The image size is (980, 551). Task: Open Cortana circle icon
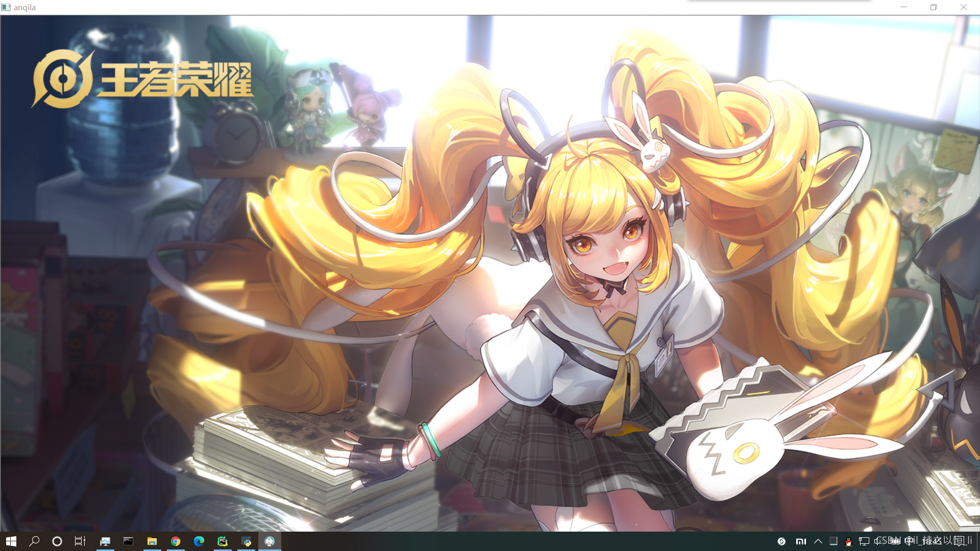(x=57, y=541)
